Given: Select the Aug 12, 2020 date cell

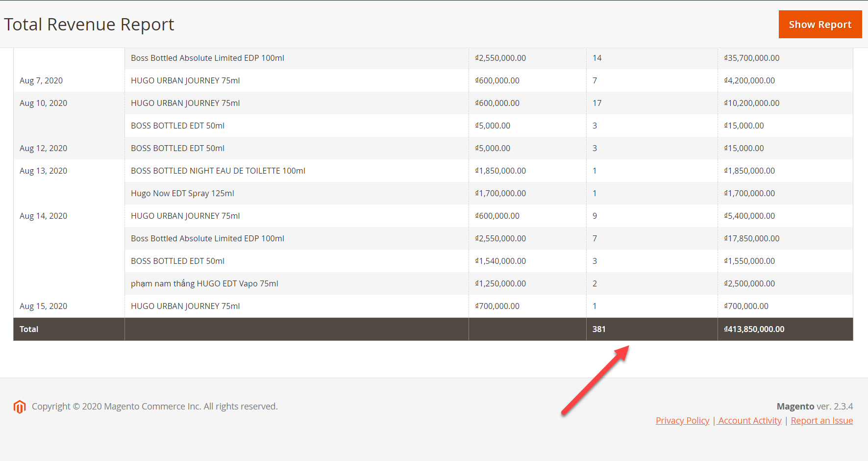Looking at the screenshot, I should tap(43, 148).
